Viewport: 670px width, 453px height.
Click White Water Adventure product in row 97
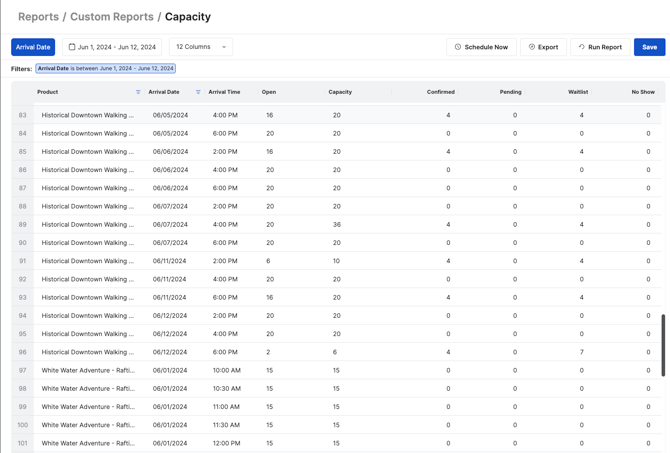pos(88,370)
